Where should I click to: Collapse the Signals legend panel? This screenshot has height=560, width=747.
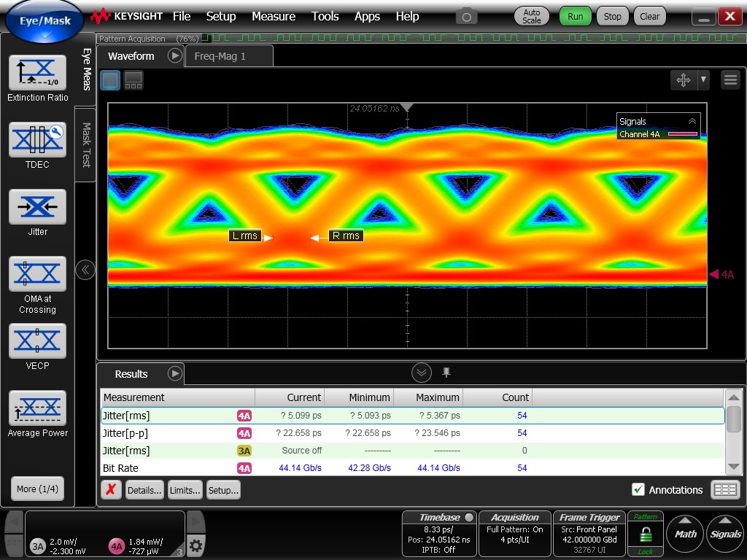[x=692, y=122]
